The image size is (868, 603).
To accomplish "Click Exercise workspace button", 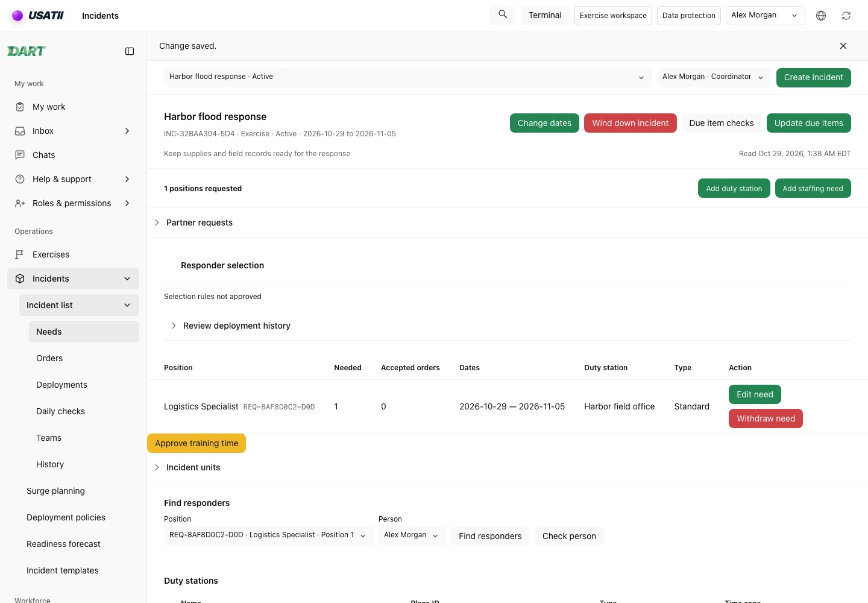I will 613,16.
